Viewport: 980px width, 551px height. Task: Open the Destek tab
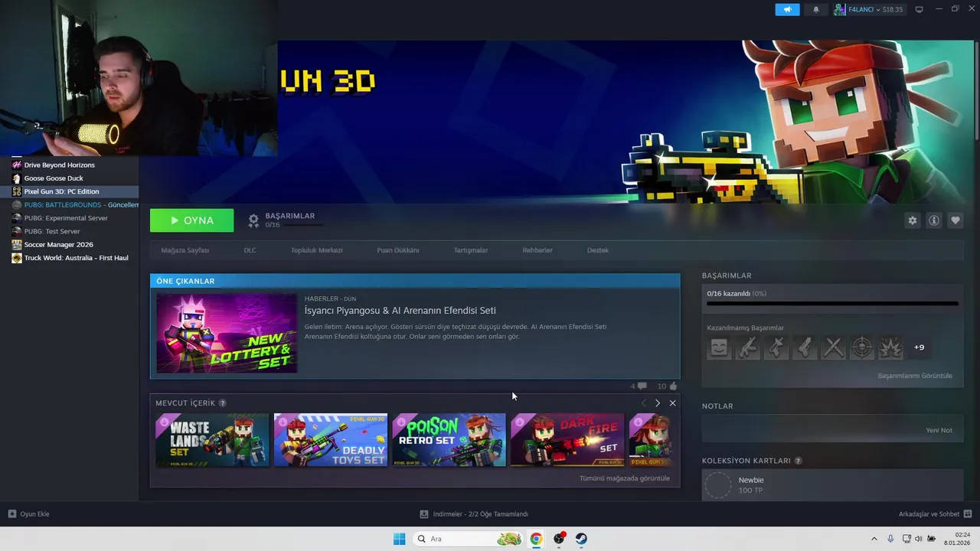pos(597,250)
